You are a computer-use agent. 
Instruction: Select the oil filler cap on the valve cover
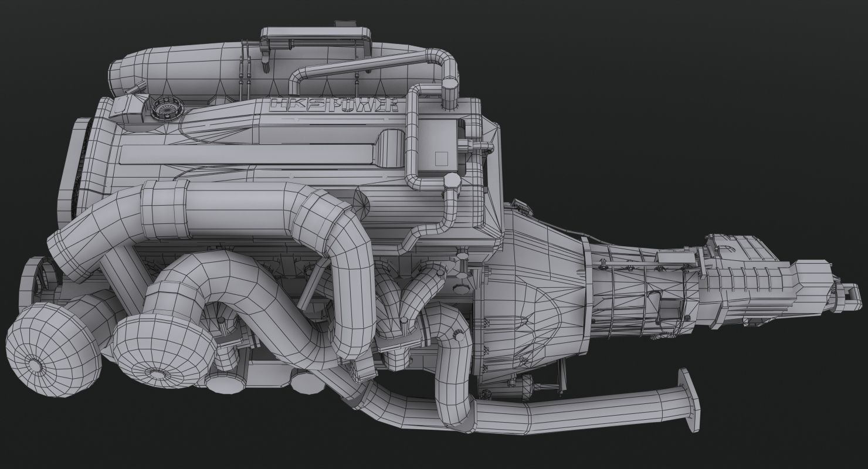click(x=167, y=108)
